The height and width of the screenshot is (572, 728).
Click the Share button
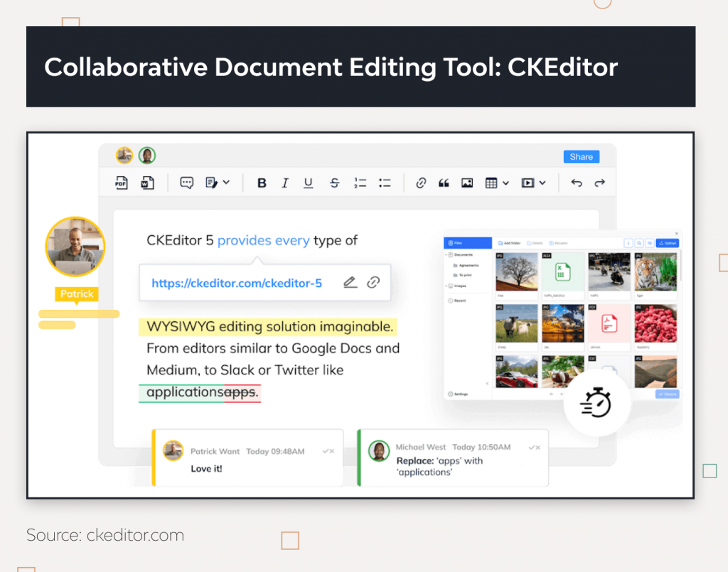pyautogui.click(x=581, y=156)
